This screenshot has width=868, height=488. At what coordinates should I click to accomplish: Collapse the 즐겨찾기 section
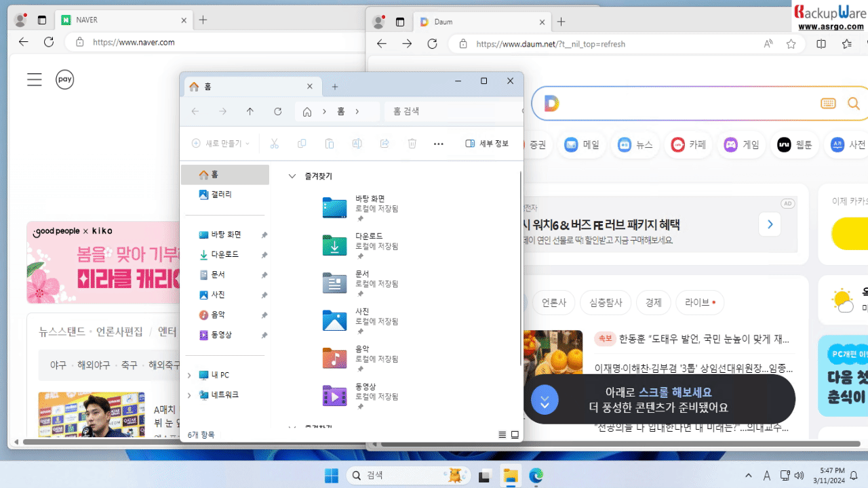click(292, 176)
